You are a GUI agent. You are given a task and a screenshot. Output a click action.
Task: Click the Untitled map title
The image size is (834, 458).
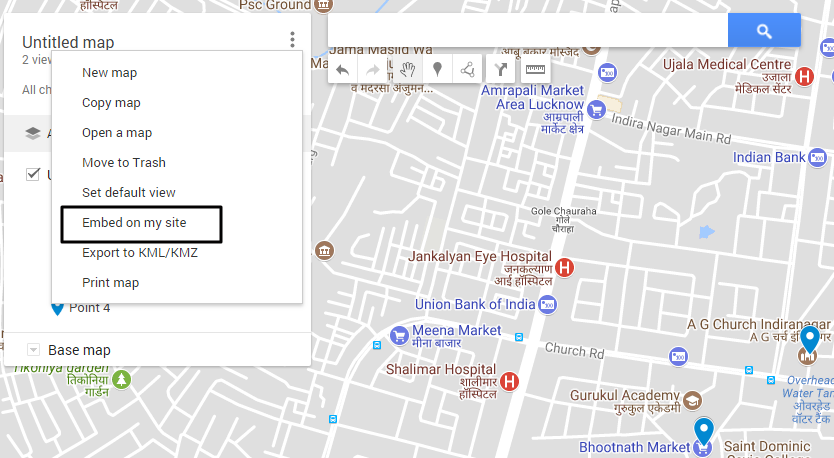click(x=68, y=42)
